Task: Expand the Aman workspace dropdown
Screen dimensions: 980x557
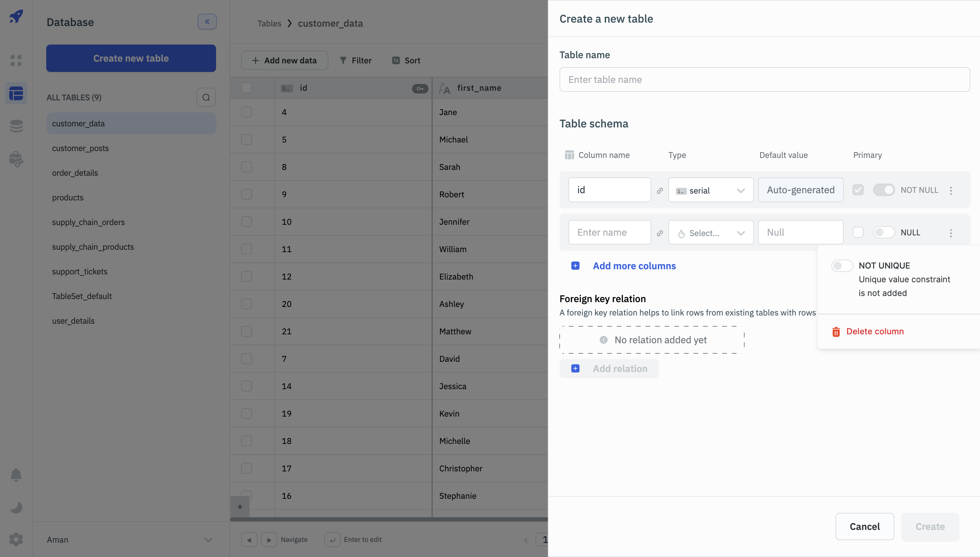Action: pos(209,540)
